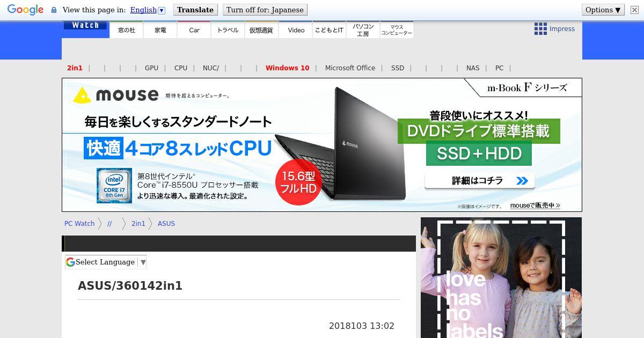Open the トラベル site tab
The height and width of the screenshot is (338, 644).
[x=228, y=30]
